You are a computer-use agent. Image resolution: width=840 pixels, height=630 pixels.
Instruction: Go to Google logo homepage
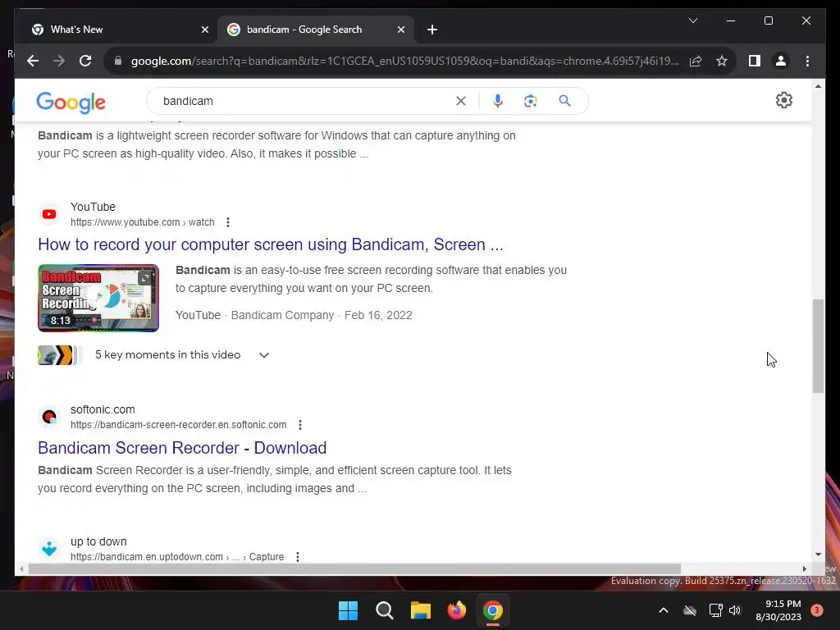tap(71, 102)
